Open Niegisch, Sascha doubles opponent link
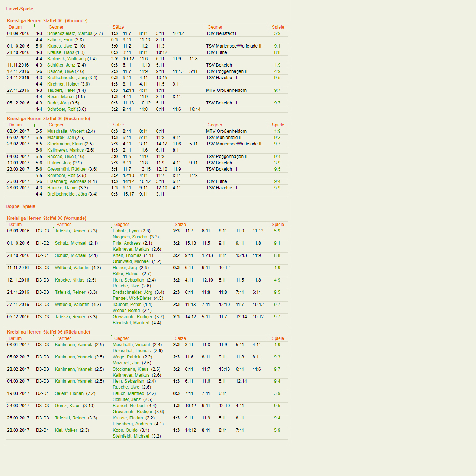The width and height of the screenshot is (476, 476). click(130, 237)
